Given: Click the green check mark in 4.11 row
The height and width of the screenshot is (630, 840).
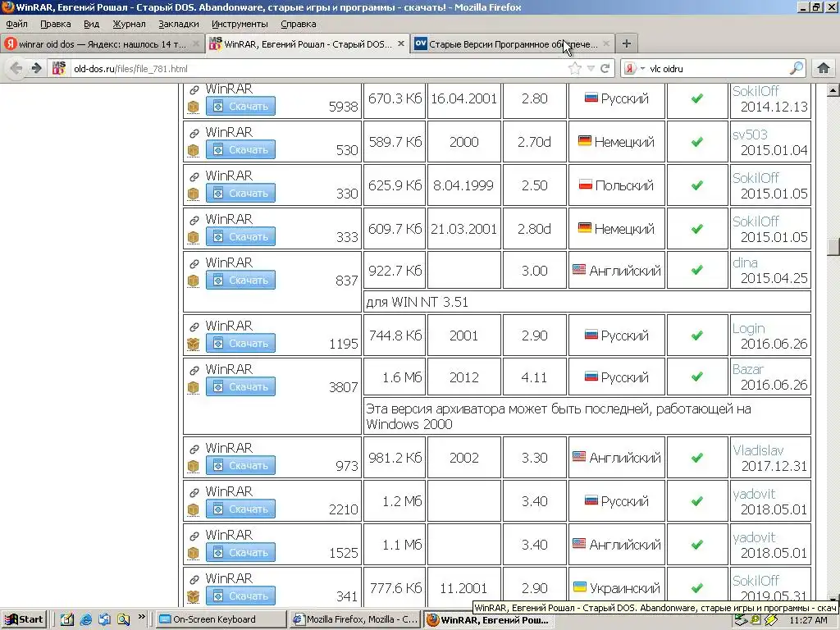Looking at the screenshot, I should tap(697, 377).
